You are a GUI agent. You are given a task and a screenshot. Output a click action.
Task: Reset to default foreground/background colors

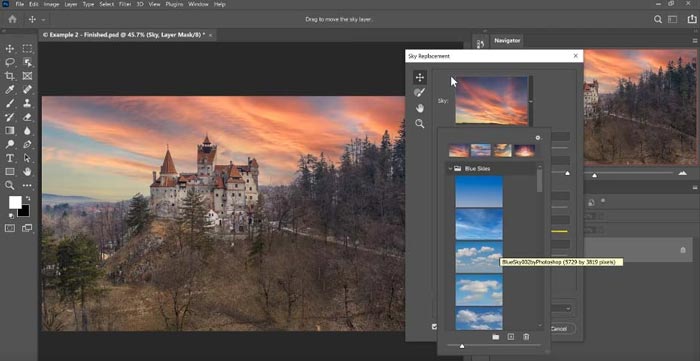pos(11,216)
